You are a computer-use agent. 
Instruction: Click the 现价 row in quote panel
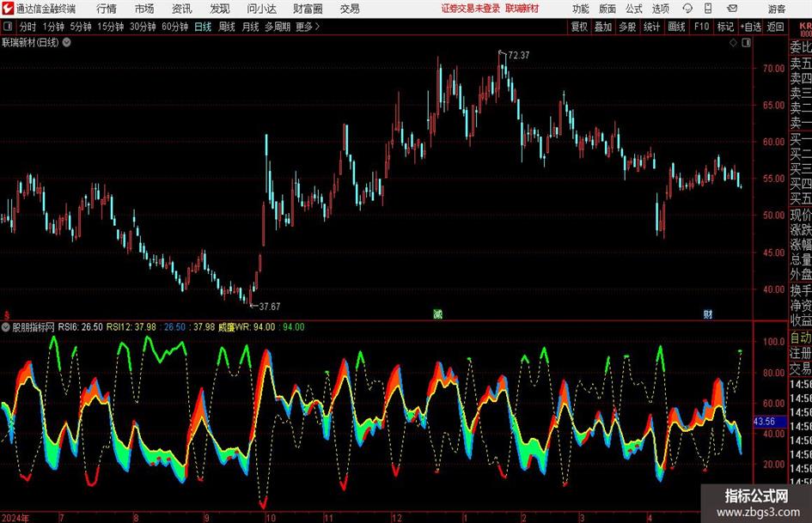pyautogui.click(x=800, y=215)
